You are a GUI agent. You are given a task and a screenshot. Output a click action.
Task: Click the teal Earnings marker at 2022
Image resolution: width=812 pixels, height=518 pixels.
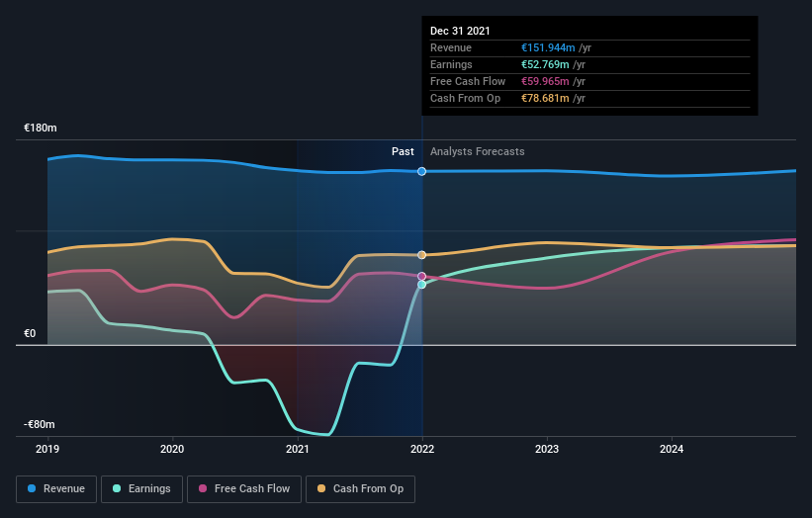(422, 284)
